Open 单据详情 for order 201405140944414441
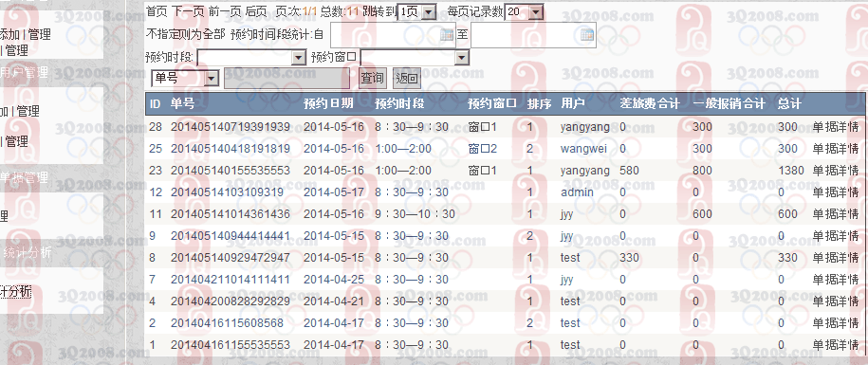Screen dimensions: 868x365 point(836,236)
